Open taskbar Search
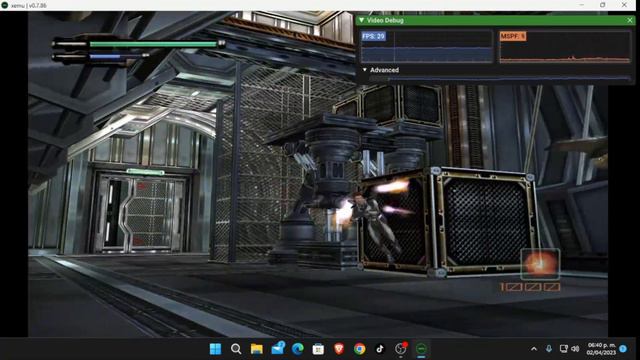 [236, 349]
